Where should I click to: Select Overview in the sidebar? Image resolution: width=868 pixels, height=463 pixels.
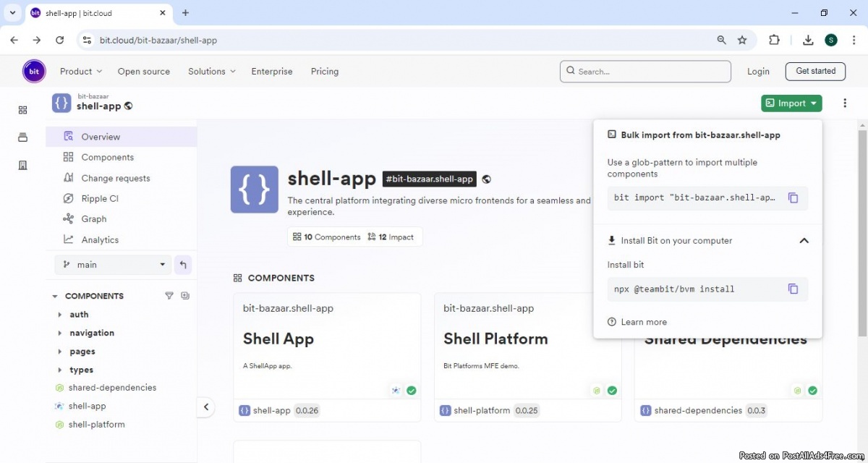[x=121, y=137]
